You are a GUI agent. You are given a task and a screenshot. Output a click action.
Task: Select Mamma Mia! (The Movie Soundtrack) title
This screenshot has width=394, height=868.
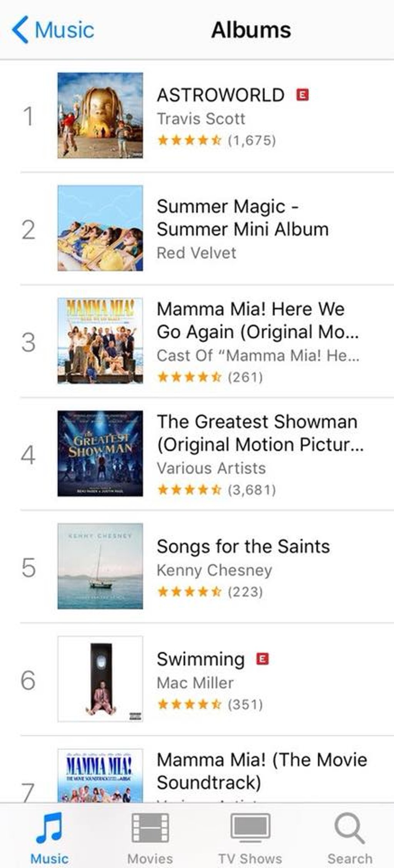pyautogui.click(x=262, y=771)
